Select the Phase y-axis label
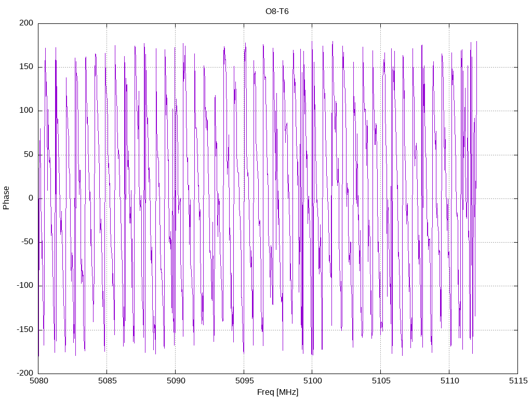 [x=6, y=198]
